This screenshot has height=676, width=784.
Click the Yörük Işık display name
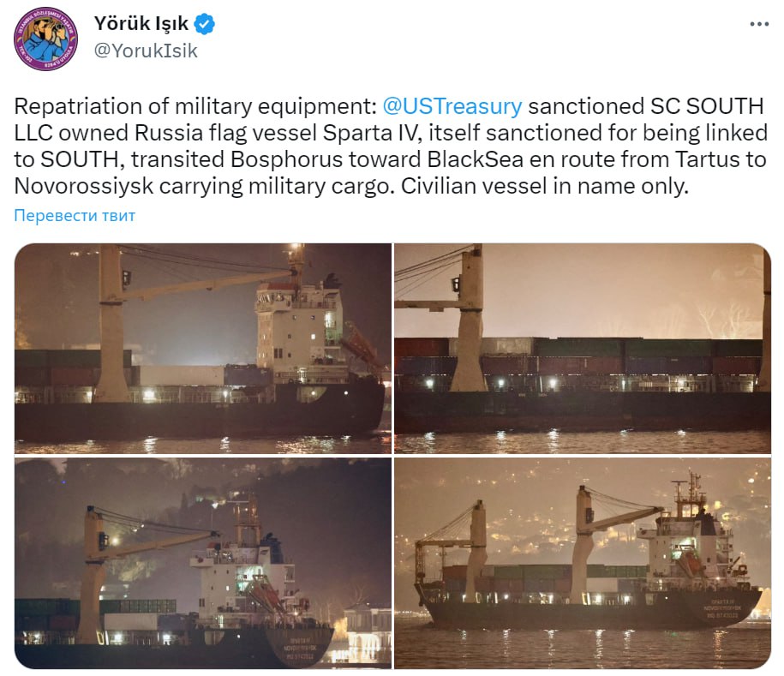coord(141,24)
